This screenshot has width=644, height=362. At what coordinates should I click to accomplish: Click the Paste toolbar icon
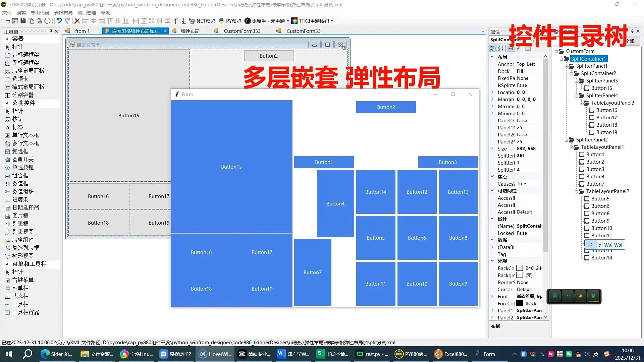pos(40,21)
